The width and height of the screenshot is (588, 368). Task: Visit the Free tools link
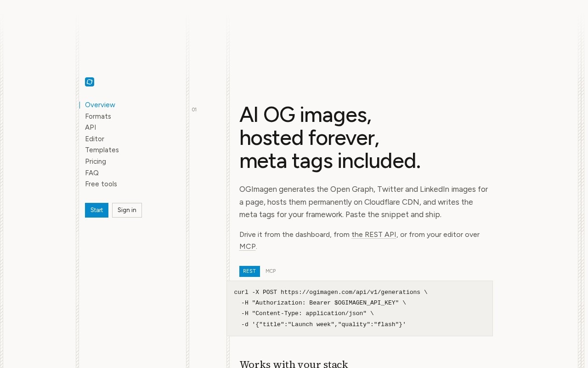point(101,184)
